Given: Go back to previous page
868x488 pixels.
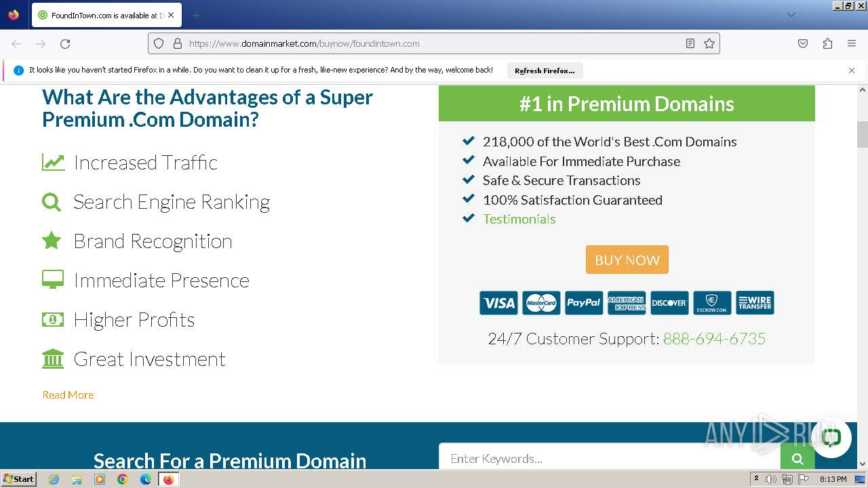Looking at the screenshot, I should (16, 43).
